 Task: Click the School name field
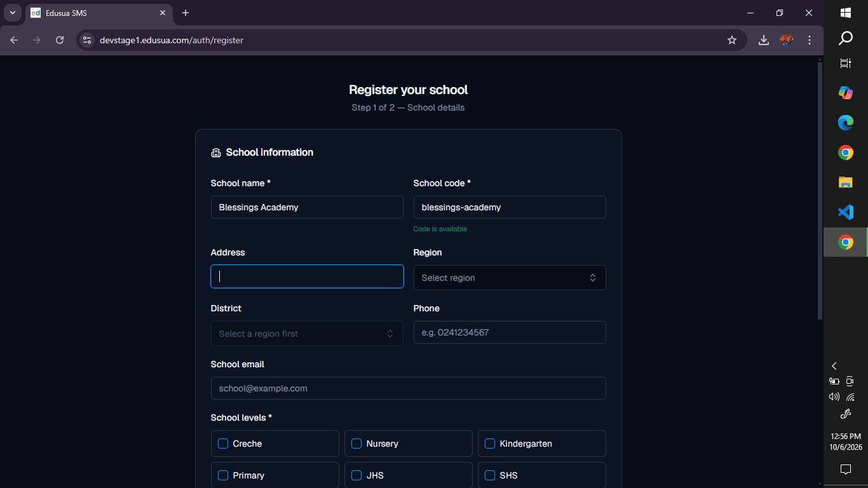click(307, 207)
